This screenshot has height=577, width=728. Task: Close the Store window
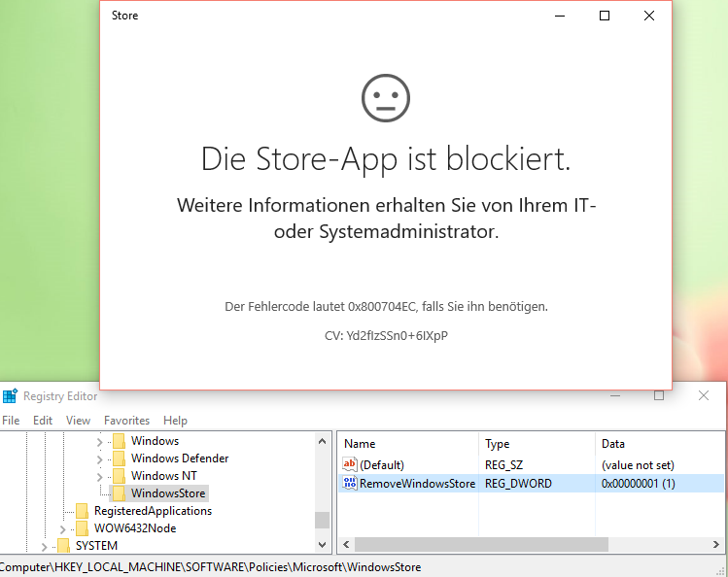[649, 16]
